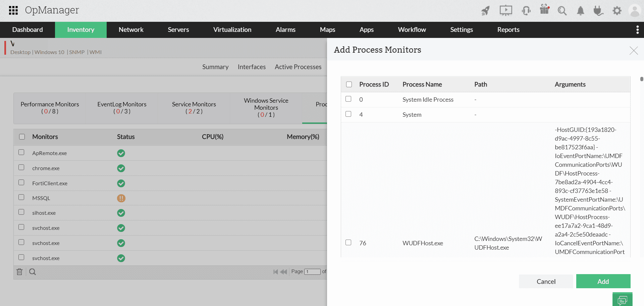
Task: Expand the three-dot more options menu
Action: click(637, 30)
